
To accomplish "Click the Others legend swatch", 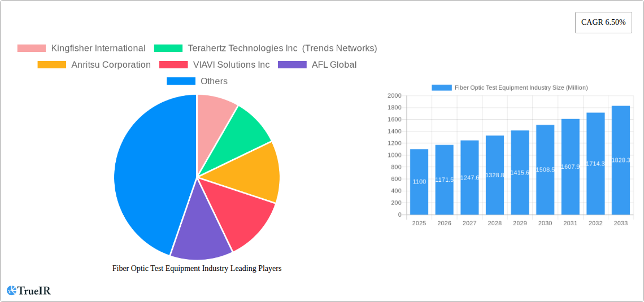I will [181, 81].
